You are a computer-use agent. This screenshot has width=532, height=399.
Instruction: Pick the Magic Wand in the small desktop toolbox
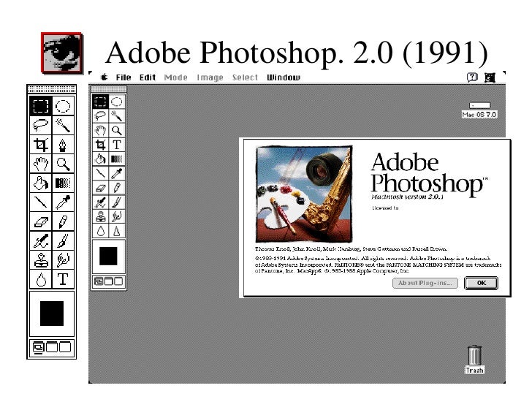[x=116, y=116]
